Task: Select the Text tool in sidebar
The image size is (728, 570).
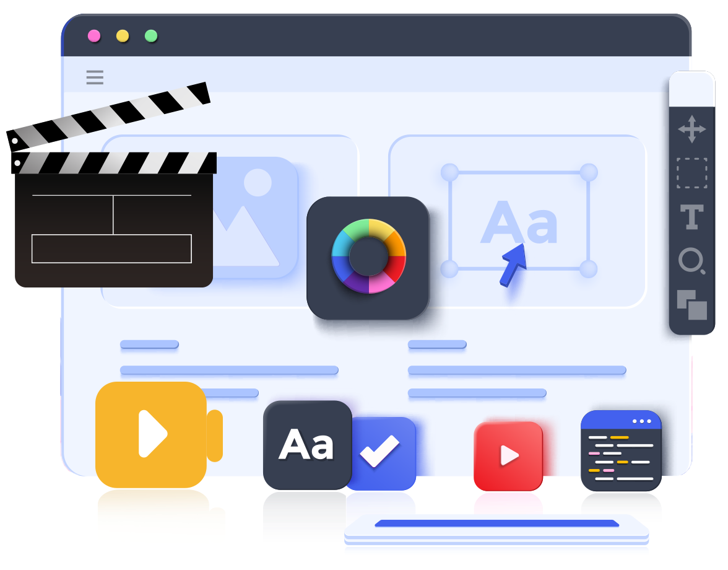Action: point(691,217)
